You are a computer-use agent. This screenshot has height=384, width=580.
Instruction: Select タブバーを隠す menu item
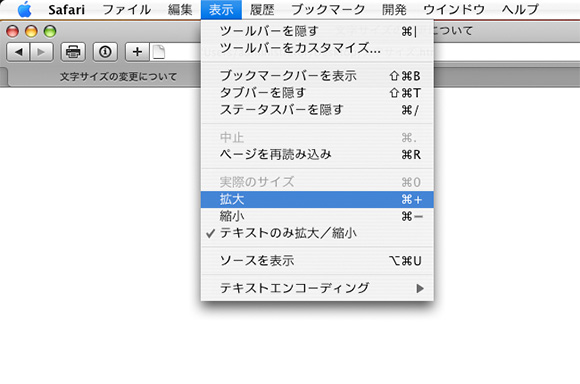[x=317, y=93]
